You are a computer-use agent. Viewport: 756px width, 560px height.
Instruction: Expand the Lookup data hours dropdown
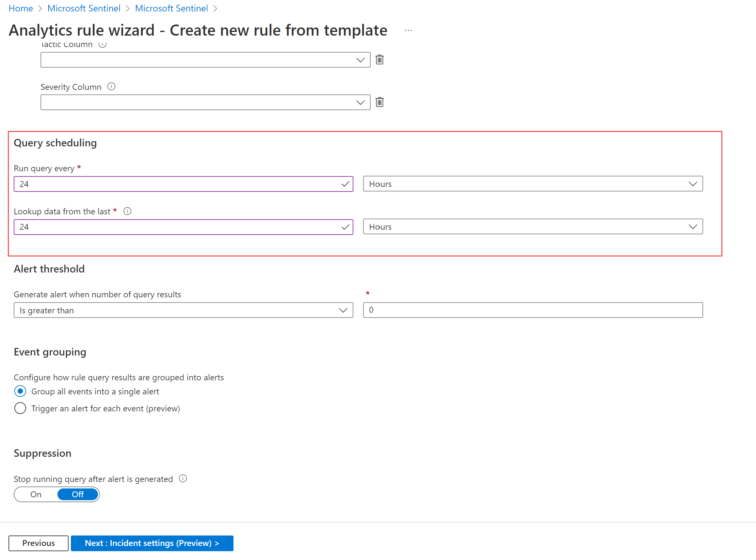pos(694,226)
